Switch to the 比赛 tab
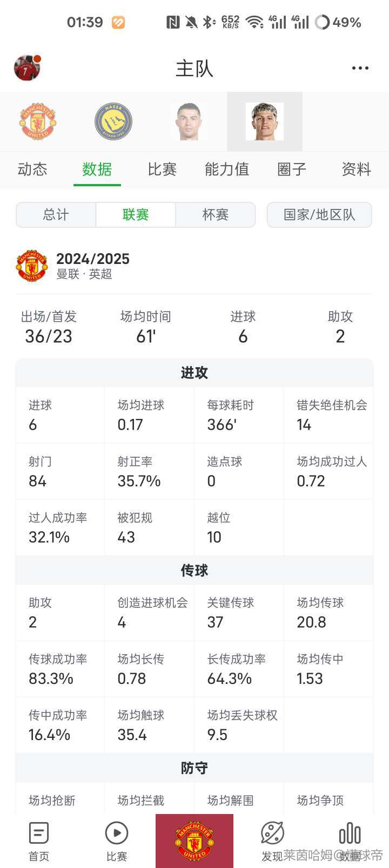 point(162,169)
